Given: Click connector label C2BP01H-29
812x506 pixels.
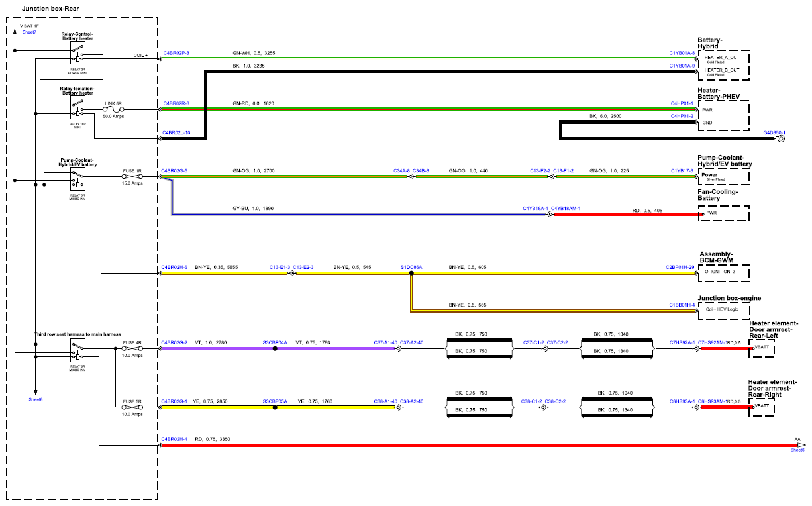Looking at the screenshot, I should 680,267.
